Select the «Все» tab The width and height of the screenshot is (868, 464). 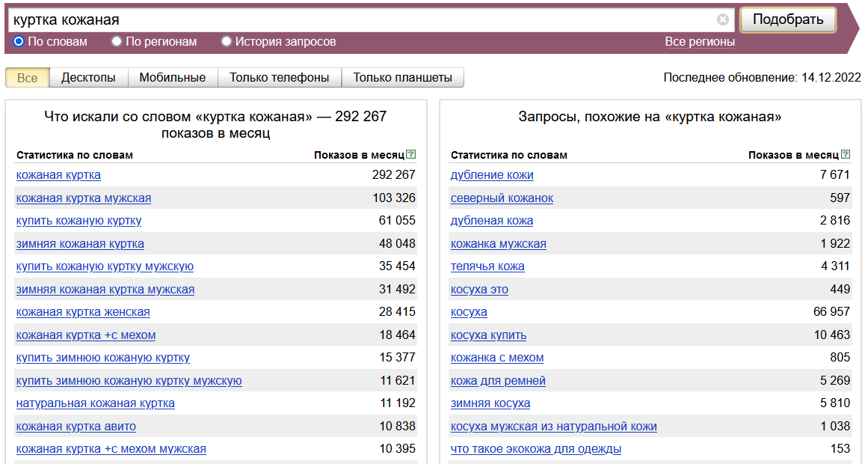[27, 77]
